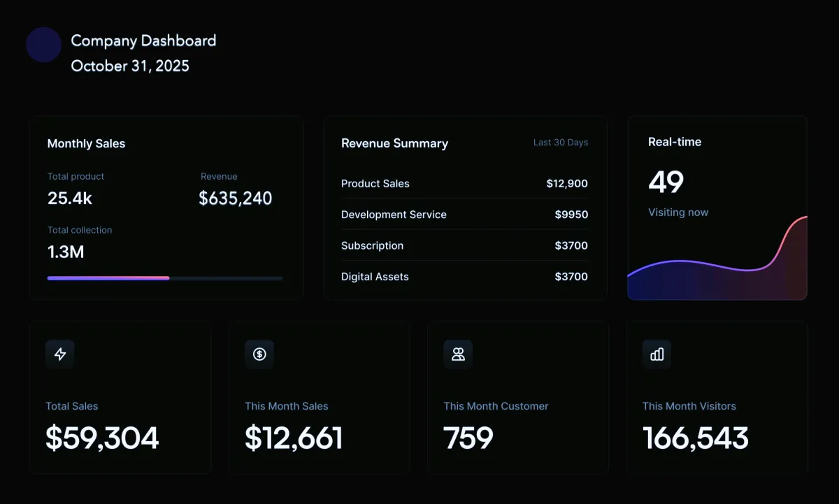Click the Real-time visitors wave chart
Image resolution: width=839 pixels, height=504 pixels.
point(717,269)
